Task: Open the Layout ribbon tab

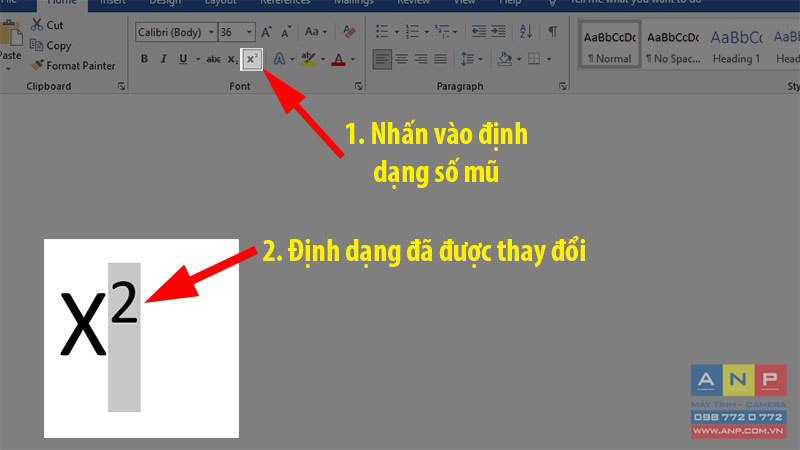Action: pos(220,3)
